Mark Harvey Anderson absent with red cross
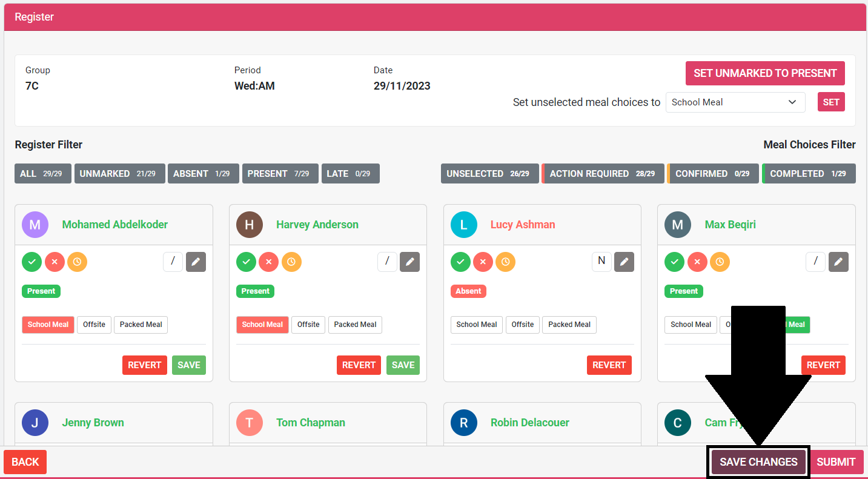The image size is (868, 479). click(x=269, y=262)
